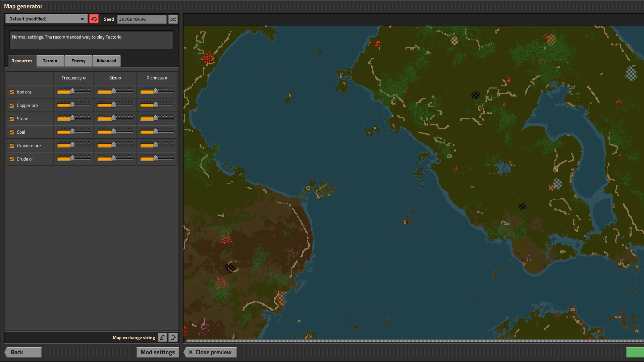Adjust the Uranium ore size slider
Image resolution: width=644 pixels, height=362 pixels.
[x=115, y=145]
